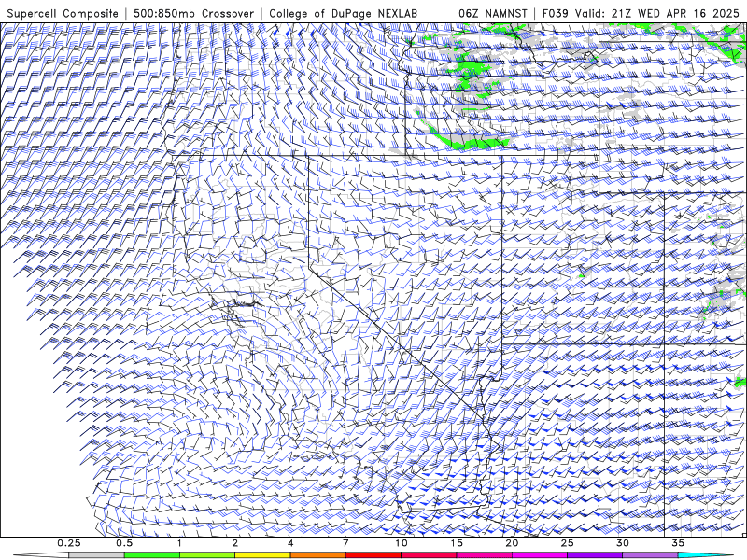Select the orange 4–7 color bar segment
Viewport: 747px width, 560px height.
pyautogui.click(x=317, y=555)
